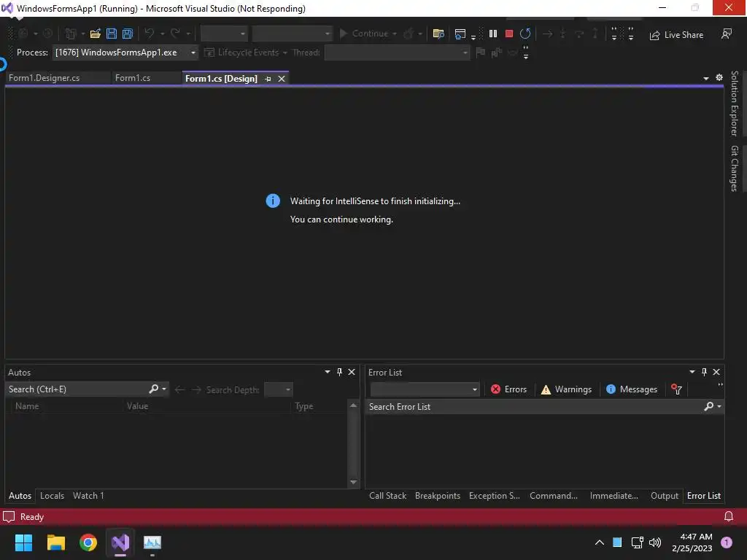Open the Error List scope dropdown
This screenshot has width=747, height=560.
click(x=425, y=389)
